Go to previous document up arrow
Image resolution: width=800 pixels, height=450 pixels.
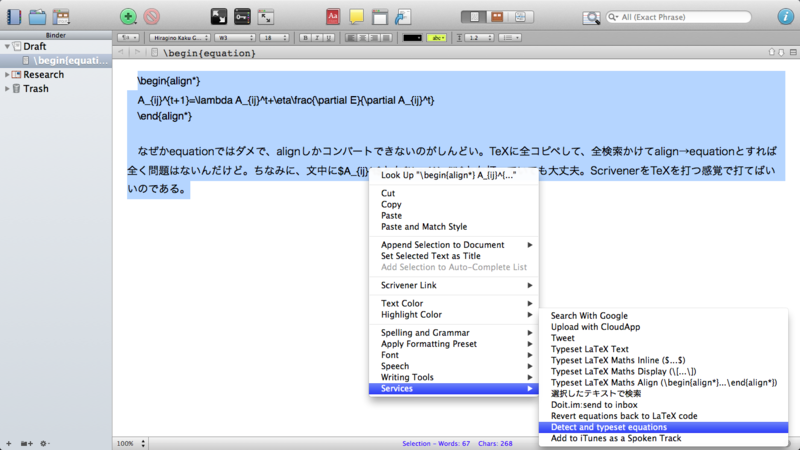pyautogui.click(x=771, y=52)
